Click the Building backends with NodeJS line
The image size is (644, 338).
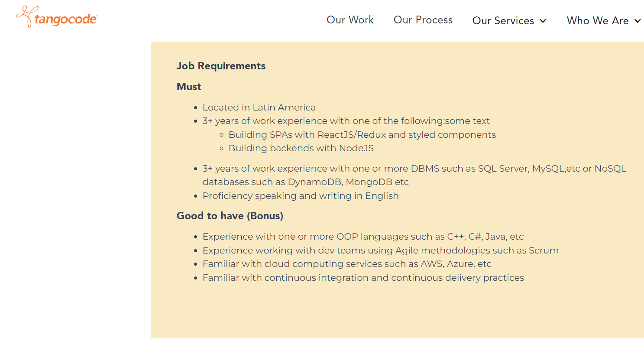click(301, 148)
